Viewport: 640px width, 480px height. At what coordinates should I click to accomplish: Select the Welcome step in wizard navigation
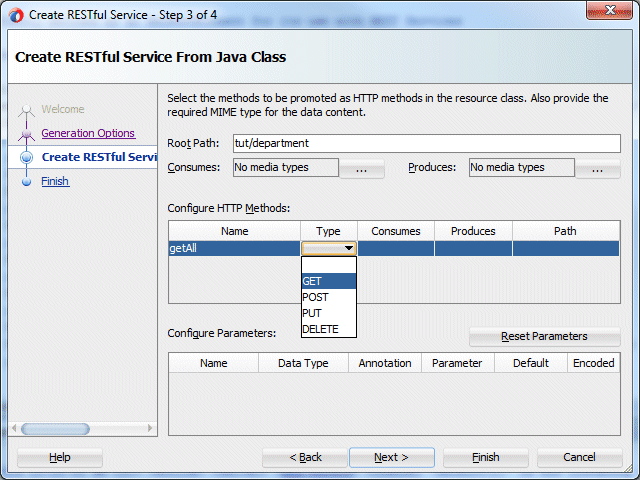[x=62, y=109]
